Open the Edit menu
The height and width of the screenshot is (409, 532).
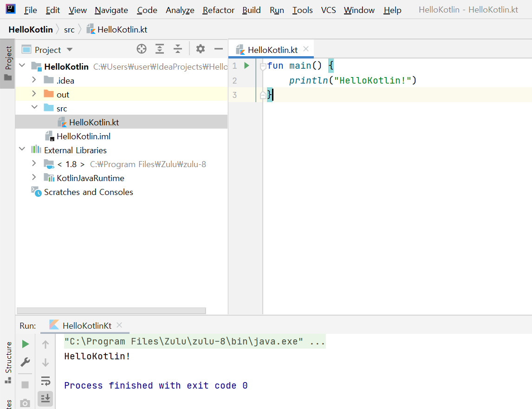[52, 10]
